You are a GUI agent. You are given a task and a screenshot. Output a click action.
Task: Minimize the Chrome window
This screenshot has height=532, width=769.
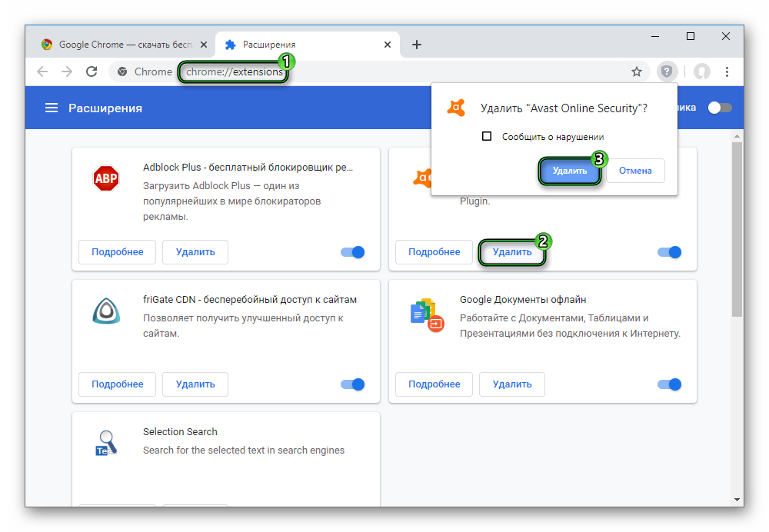point(654,36)
